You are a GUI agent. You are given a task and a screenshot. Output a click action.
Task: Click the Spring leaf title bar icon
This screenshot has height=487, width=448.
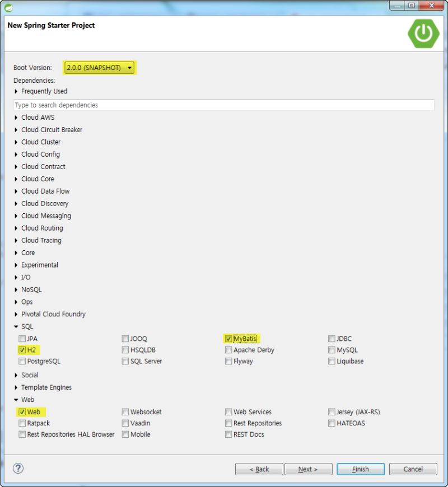8,7
